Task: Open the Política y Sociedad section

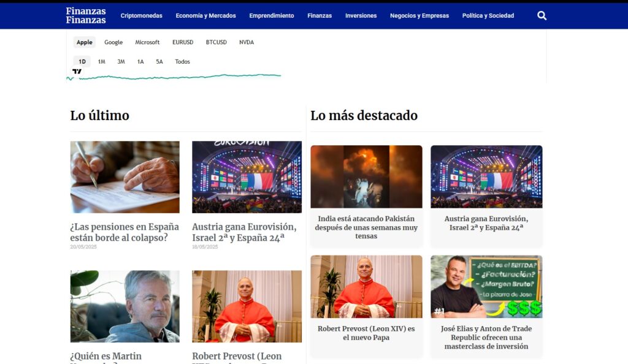Action: 488,15
